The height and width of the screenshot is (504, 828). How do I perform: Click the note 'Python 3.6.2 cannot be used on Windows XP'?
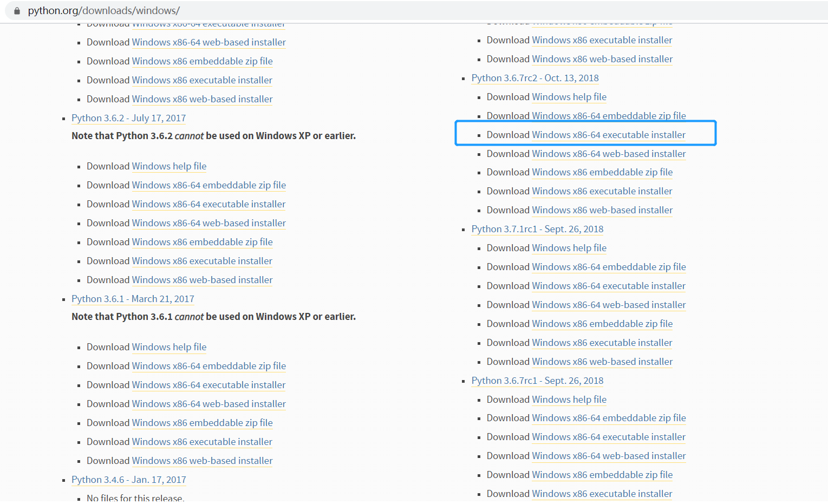coord(213,136)
